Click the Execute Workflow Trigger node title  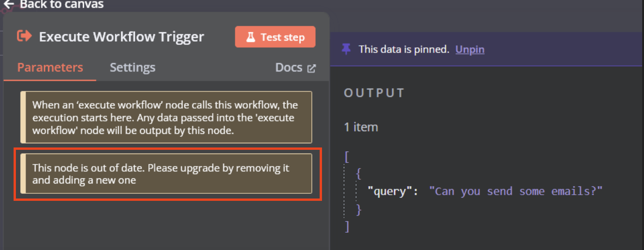tap(121, 37)
